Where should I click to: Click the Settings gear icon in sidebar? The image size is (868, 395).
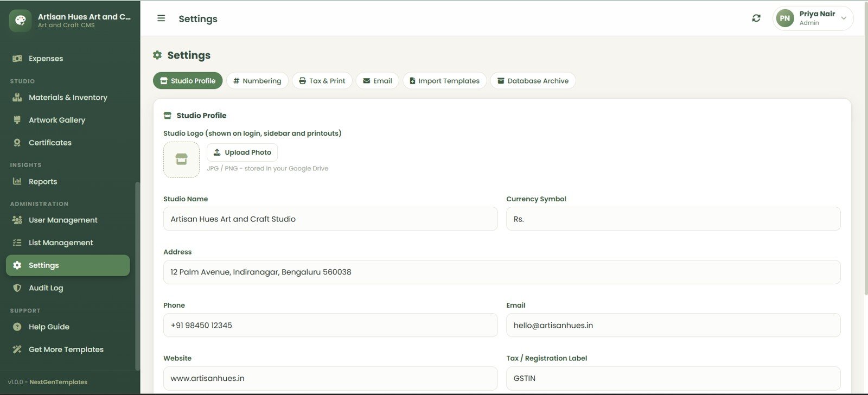tap(17, 265)
